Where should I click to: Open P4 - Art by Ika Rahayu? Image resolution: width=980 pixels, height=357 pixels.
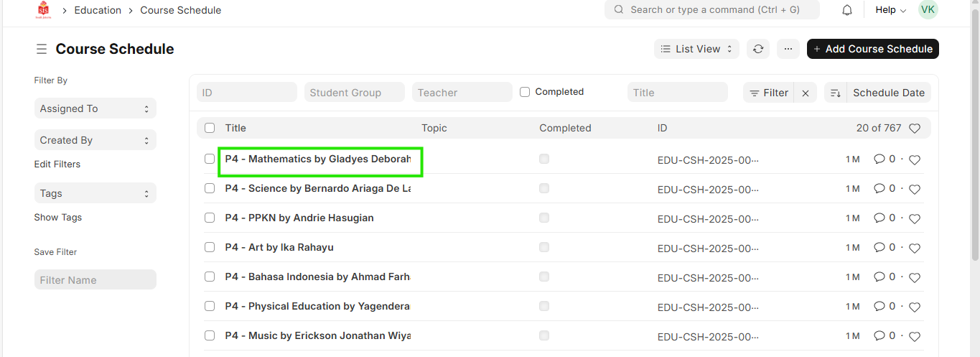pos(279,247)
